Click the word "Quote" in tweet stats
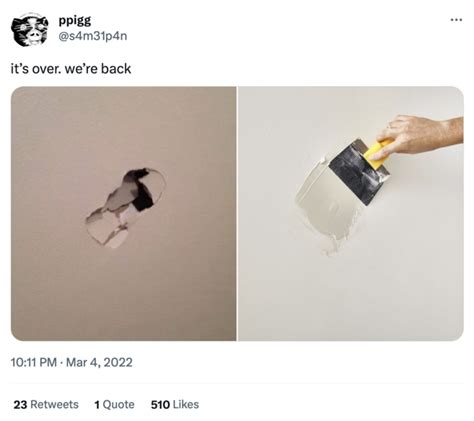 point(119,404)
